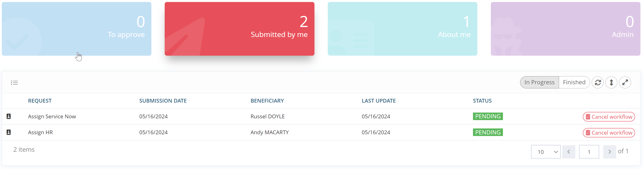Click the trash icon for Assign Service Now
Viewport: 644px width, 170px height.
pyautogui.click(x=588, y=117)
